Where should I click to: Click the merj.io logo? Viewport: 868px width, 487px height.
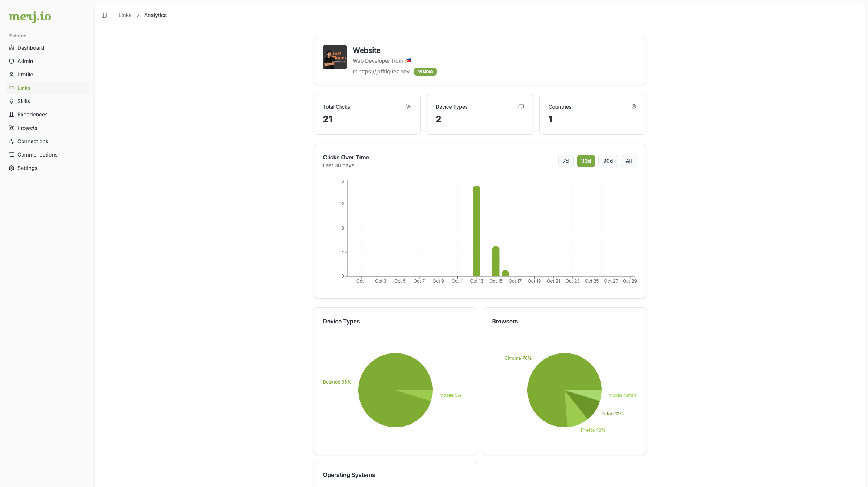pyautogui.click(x=30, y=16)
